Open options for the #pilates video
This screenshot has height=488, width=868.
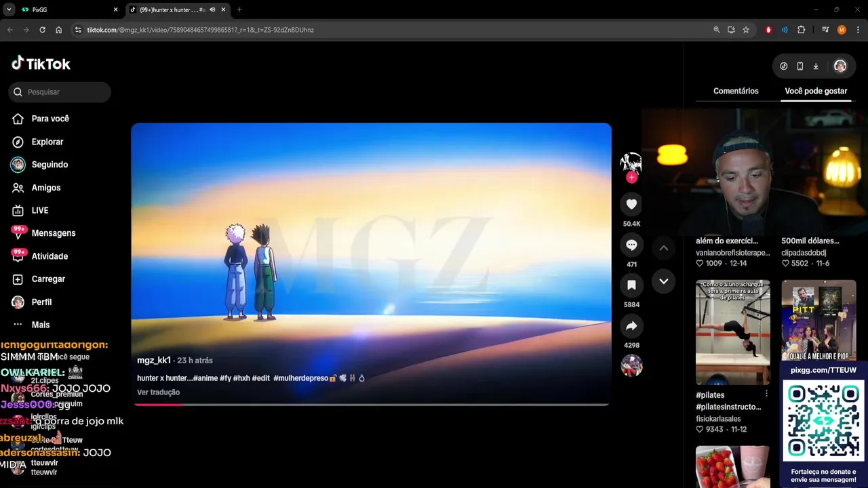tap(766, 394)
